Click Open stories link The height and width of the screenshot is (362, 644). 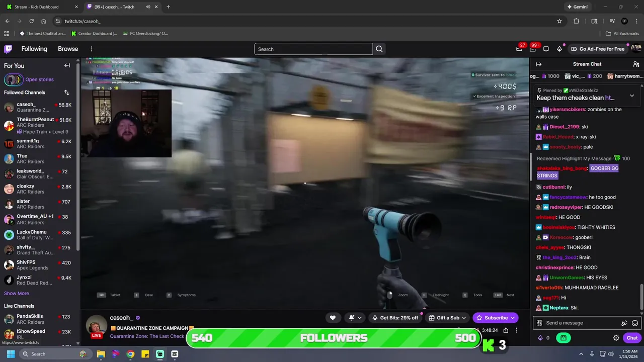(39, 79)
